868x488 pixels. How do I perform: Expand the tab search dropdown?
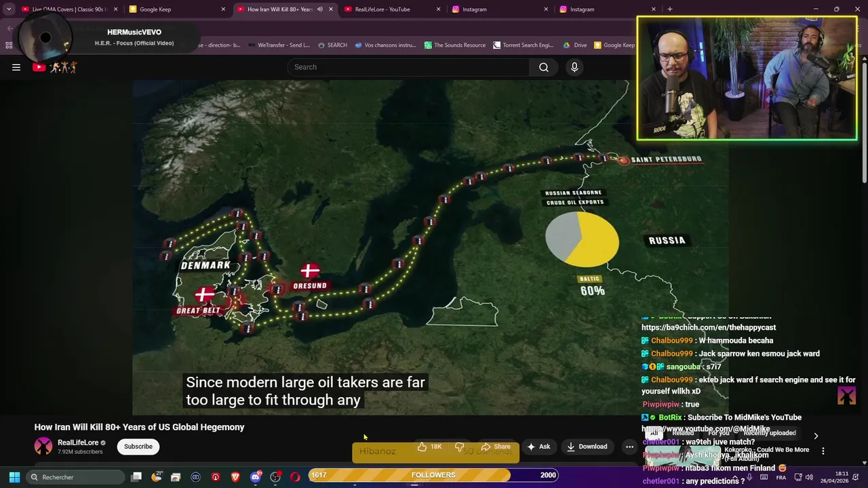coord(9,9)
